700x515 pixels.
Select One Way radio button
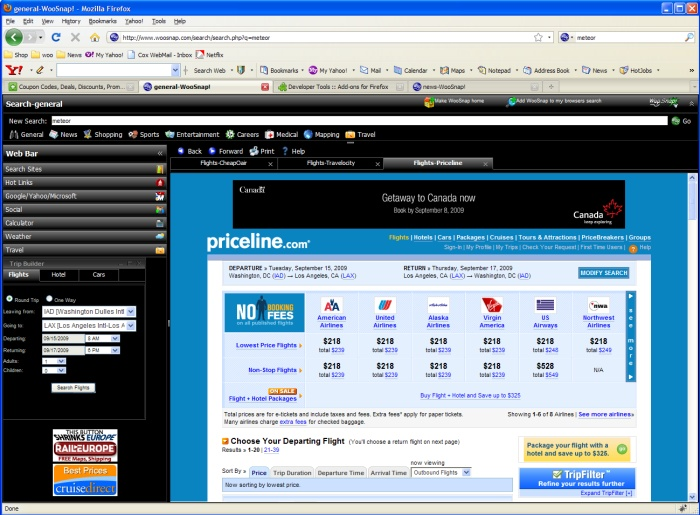pyautogui.click(x=49, y=299)
